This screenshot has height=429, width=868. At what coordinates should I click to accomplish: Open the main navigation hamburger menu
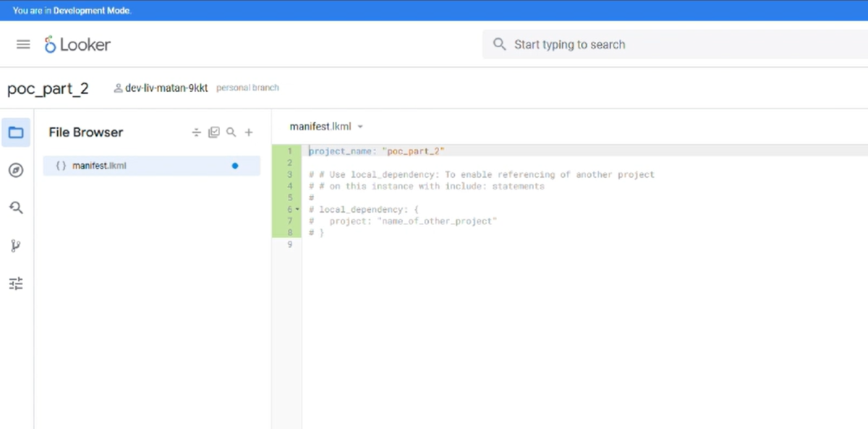(22, 44)
